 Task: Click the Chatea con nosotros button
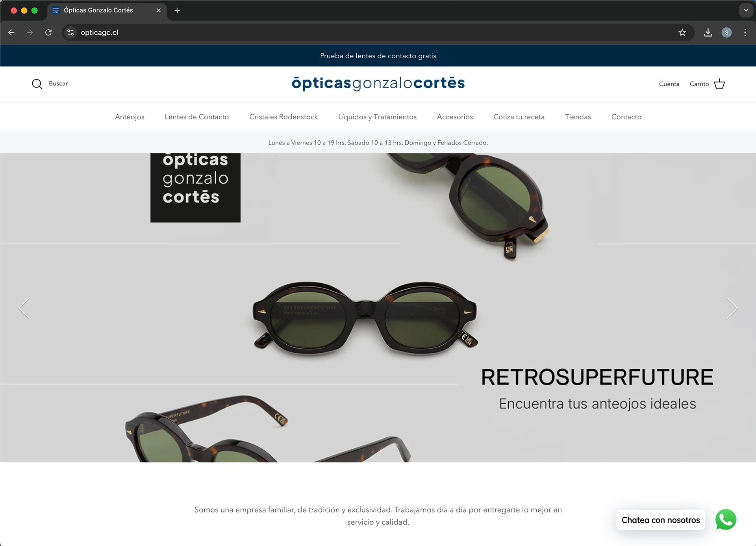(x=661, y=520)
